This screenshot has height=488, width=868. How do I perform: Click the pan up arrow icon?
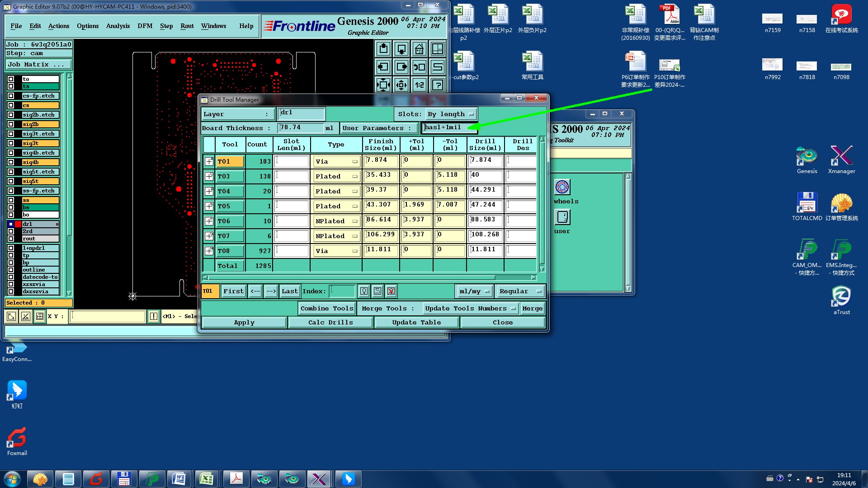coord(383,49)
